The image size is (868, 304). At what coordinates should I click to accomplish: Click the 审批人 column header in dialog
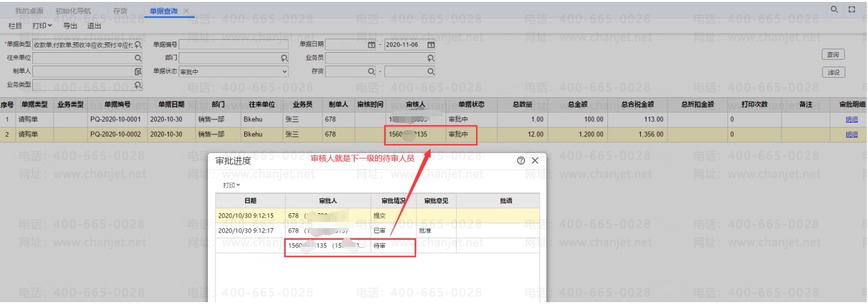(328, 201)
